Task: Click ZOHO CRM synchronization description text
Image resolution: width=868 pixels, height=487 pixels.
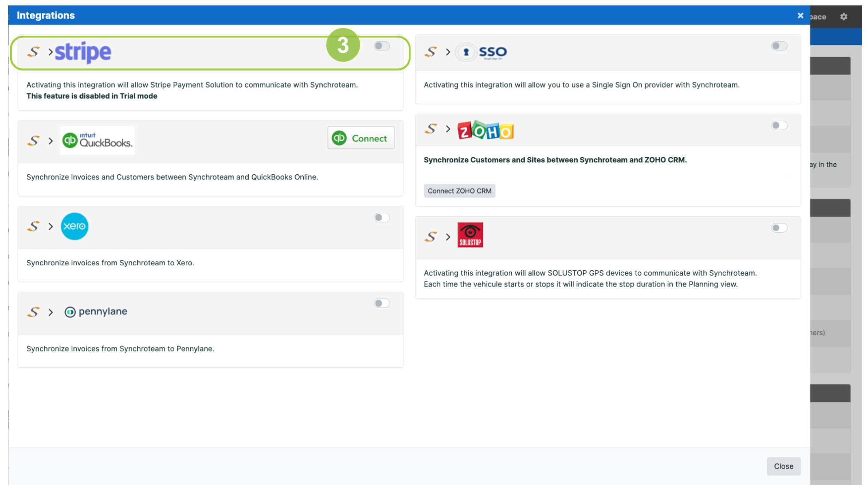Action: [x=555, y=160]
